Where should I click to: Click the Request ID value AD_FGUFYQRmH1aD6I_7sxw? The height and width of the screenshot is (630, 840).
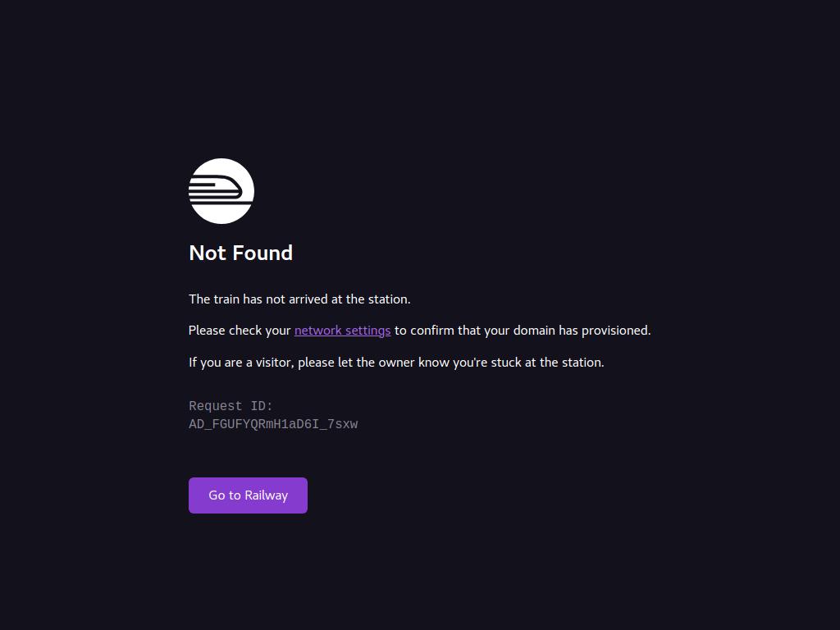click(273, 424)
